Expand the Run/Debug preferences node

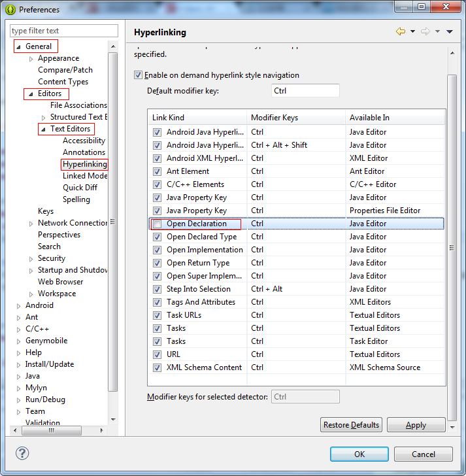(18, 400)
